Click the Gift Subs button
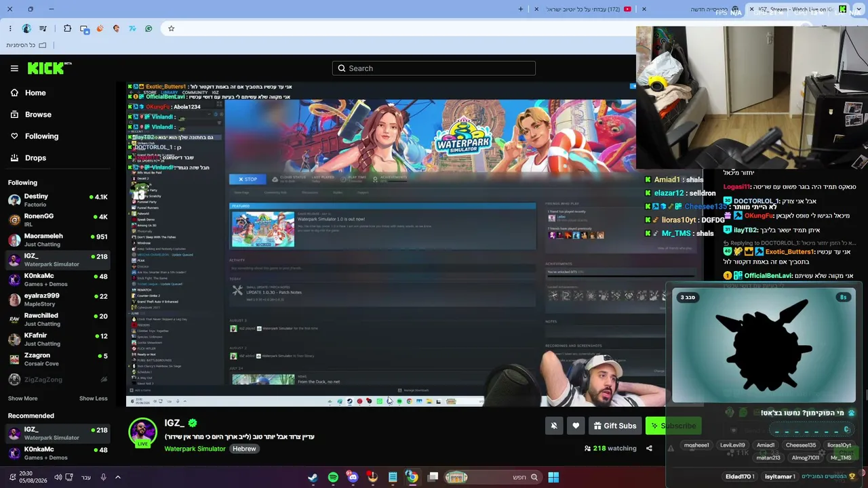Screen dimensions: 868x488 point(615,426)
